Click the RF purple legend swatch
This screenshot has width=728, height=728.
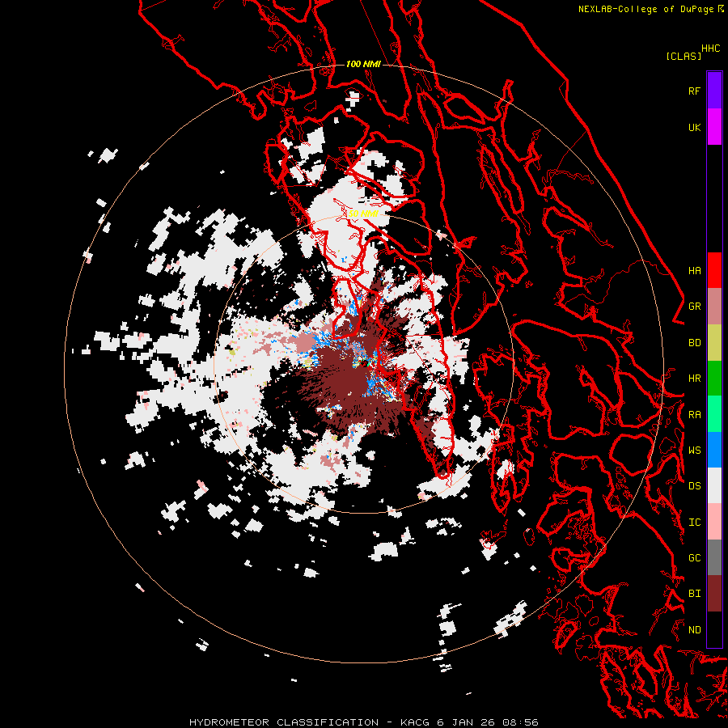click(x=714, y=91)
